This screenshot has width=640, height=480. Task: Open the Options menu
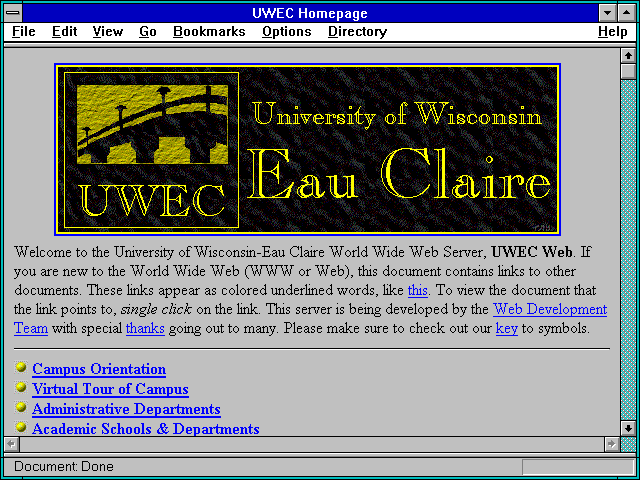(287, 31)
